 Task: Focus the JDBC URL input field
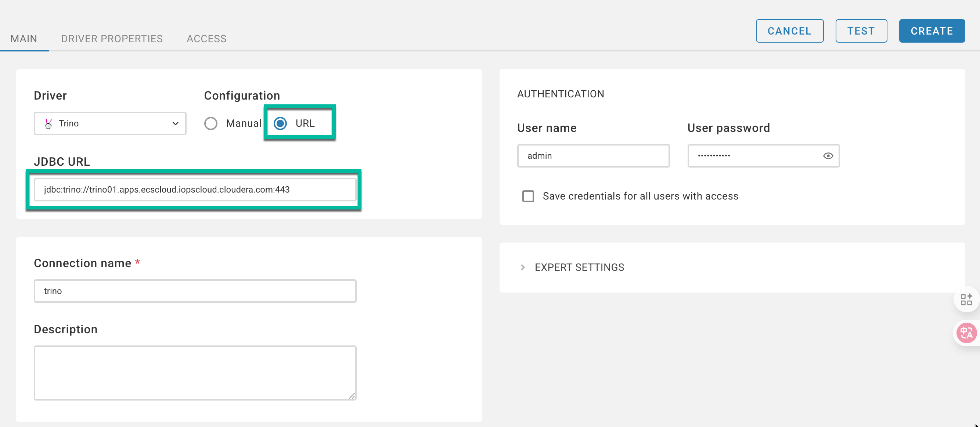point(195,190)
